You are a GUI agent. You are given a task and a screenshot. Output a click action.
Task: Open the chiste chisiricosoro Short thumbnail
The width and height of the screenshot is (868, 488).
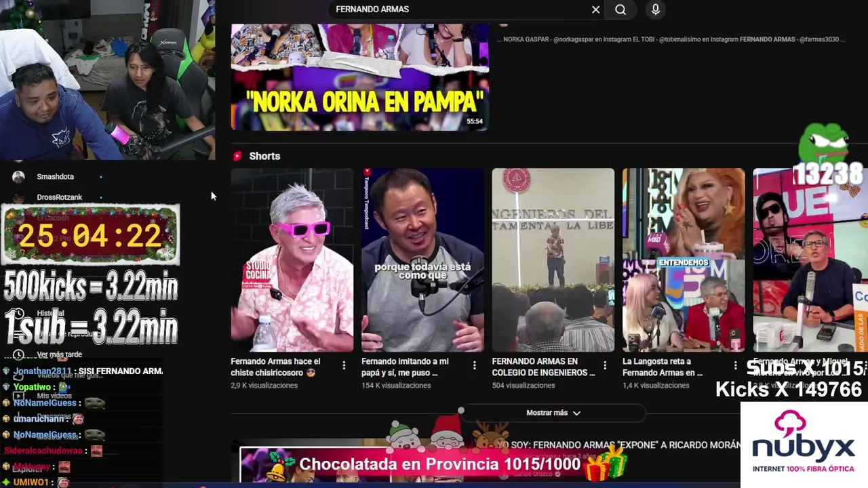[x=292, y=260]
